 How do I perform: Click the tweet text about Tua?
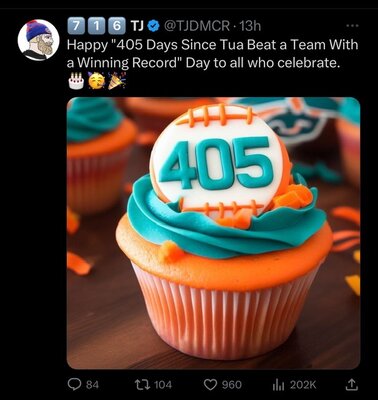(x=213, y=54)
